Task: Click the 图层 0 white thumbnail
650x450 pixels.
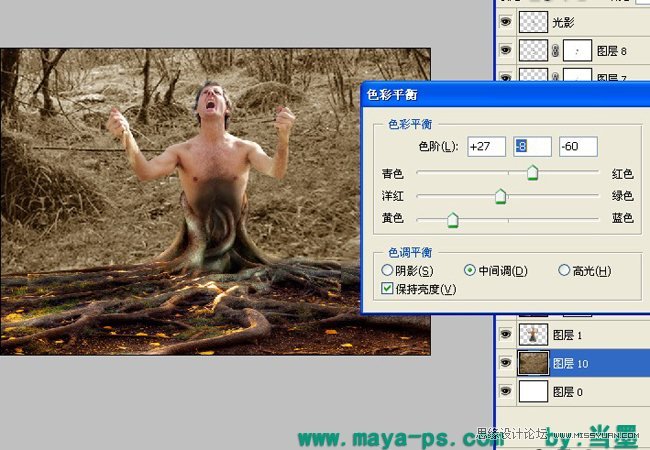Action: click(534, 391)
